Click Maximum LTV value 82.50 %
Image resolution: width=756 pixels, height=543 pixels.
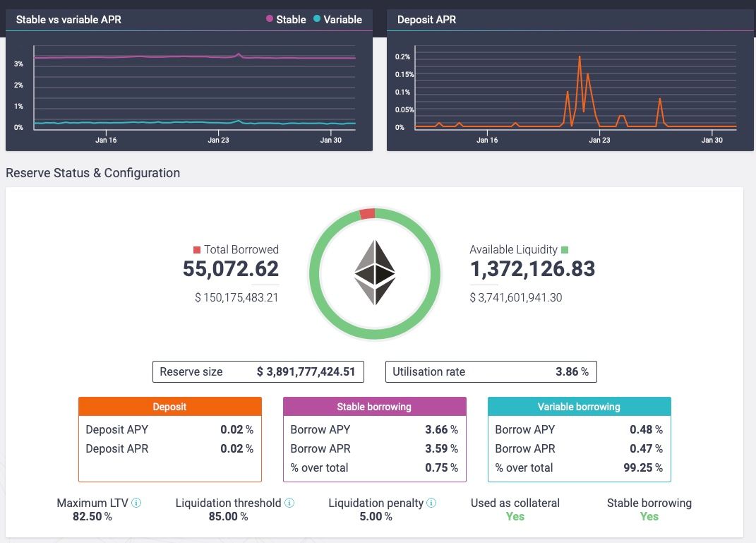click(x=92, y=516)
